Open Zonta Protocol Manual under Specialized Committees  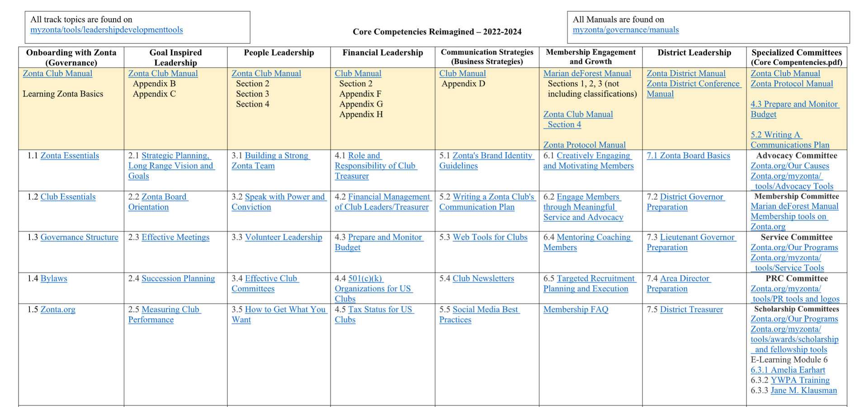pos(792,84)
